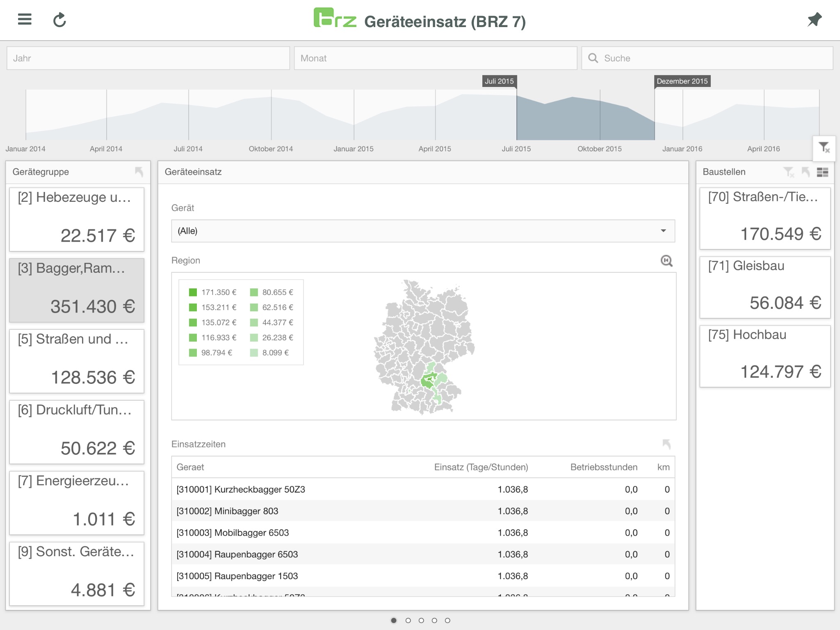Screen dimensions: 840x630
Task: Click the pin/bookmark icon top right
Action: coord(814,21)
